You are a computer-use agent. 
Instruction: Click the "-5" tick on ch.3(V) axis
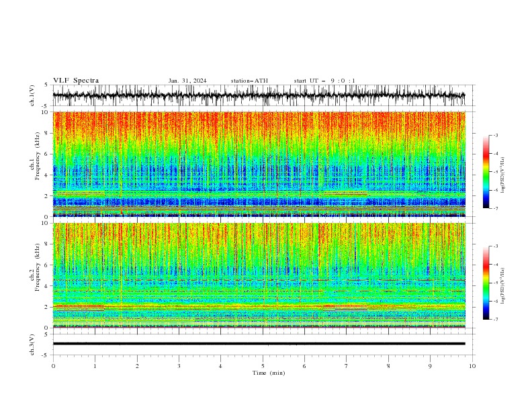click(46, 355)
